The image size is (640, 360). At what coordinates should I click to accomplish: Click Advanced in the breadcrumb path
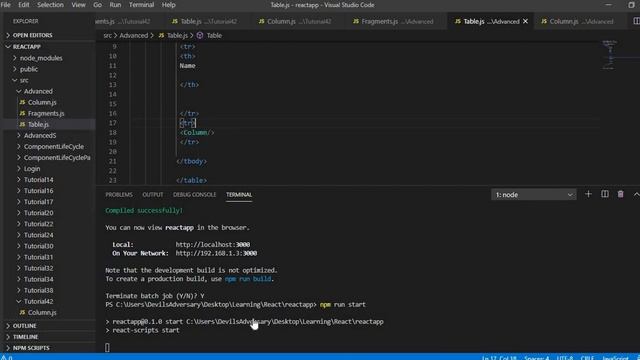click(133, 36)
